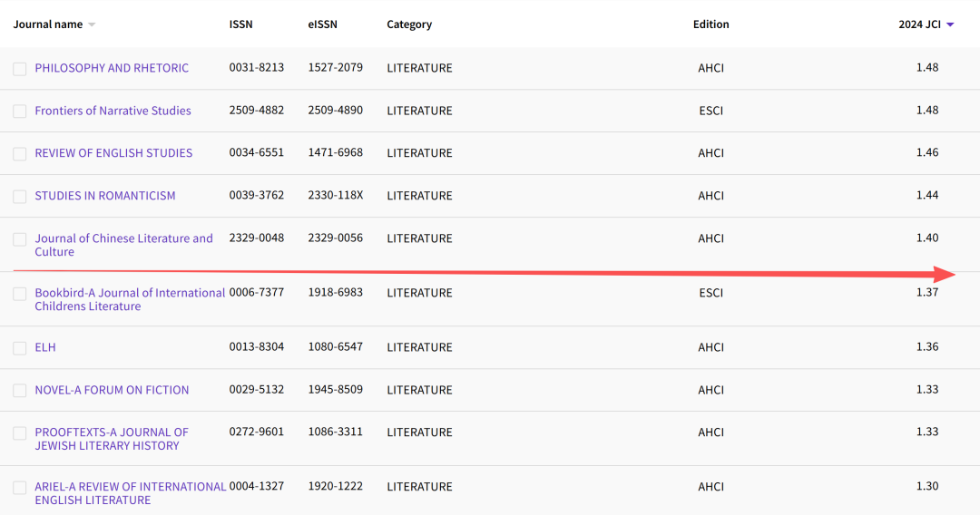Click the eISSN column header

click(x=322, y=24)
